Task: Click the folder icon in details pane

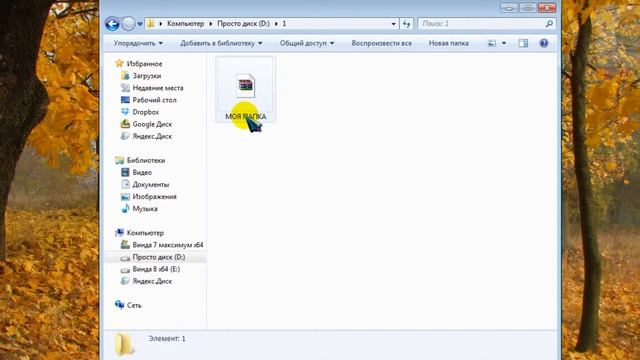Action: [x=124, y=344]
